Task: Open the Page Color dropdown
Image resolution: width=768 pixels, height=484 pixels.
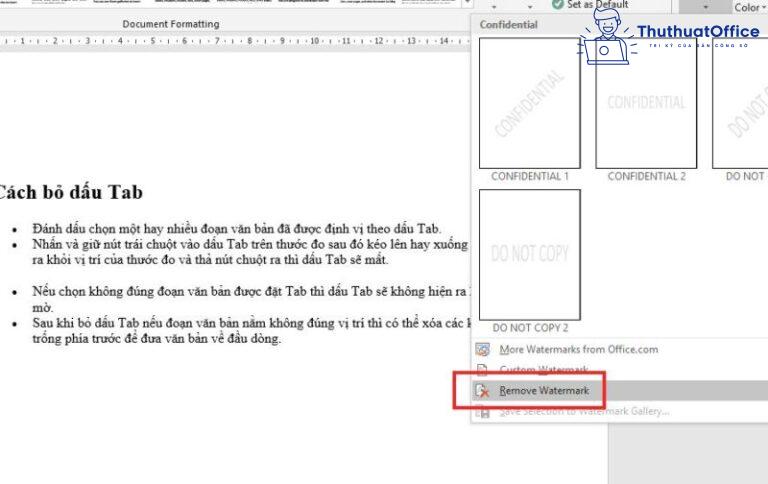Action: tap(747, 7)
